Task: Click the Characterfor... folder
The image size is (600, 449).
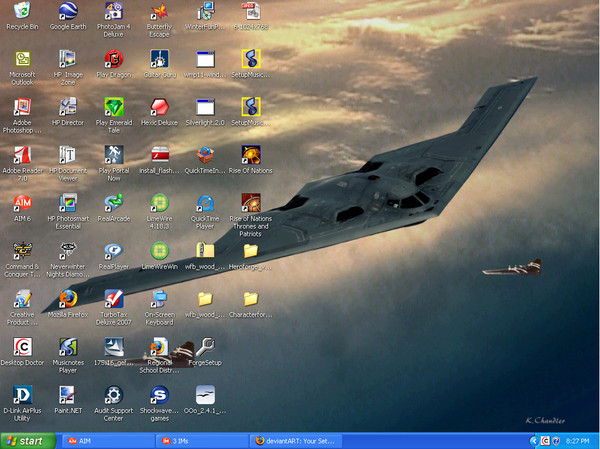Action: coord(251,299)
